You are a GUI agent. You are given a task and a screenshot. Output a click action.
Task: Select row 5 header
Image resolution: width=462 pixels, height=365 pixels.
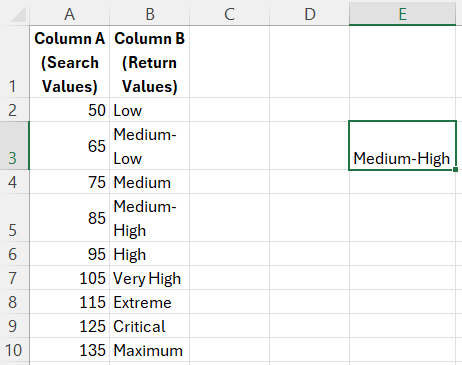click(x=14, y=218)
